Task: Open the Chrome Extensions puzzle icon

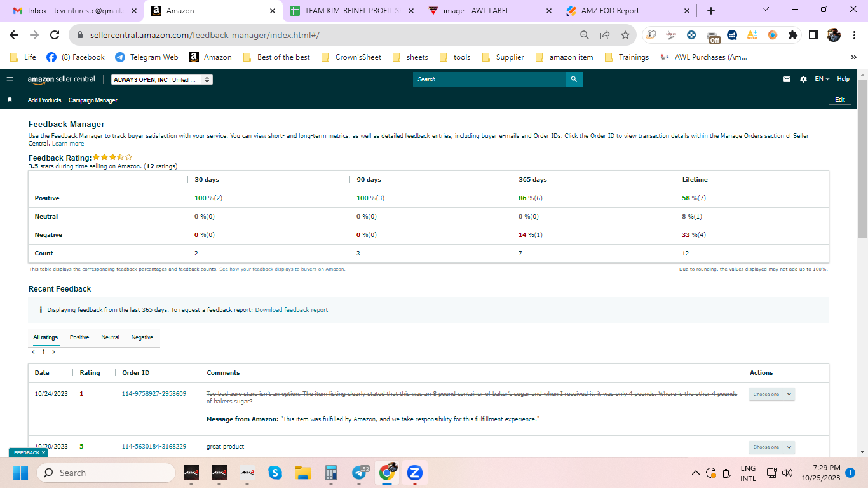Action: tap(792, 35)
